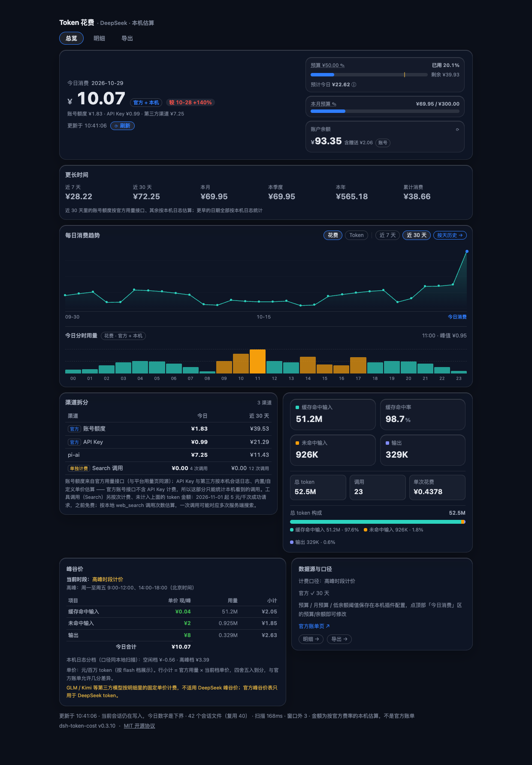This screenshot has height=765, width=532.
Task: Click the API Key row in 渠道拆分
Action: (x=168, y=442)
